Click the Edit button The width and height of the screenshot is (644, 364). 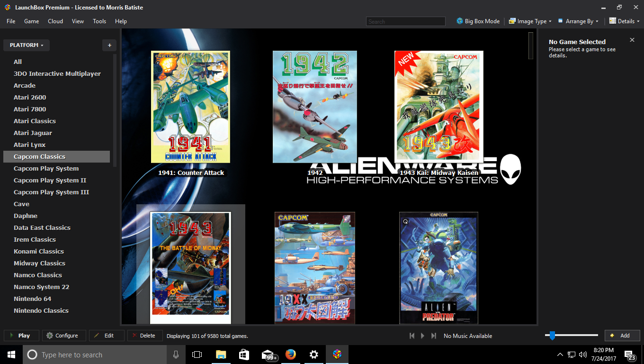pyautogui.click(x=107, y=336)
